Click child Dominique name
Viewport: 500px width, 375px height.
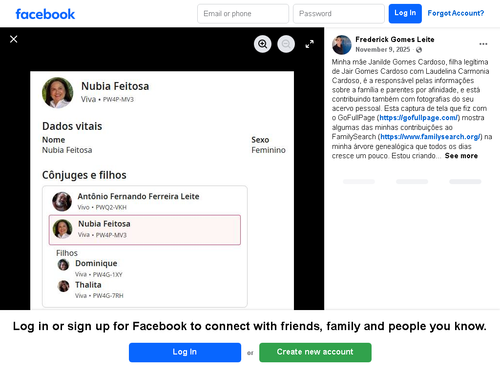(x=96, y=263)
